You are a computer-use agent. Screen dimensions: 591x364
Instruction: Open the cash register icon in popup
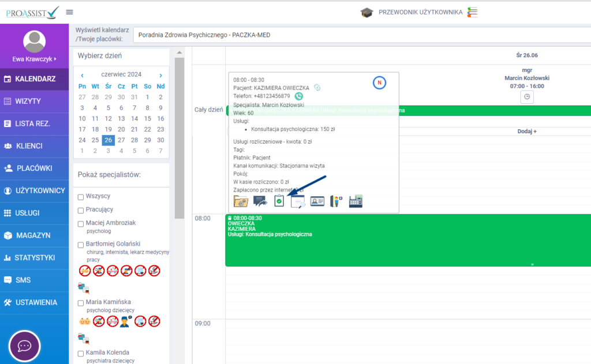[x=356, y=201]
